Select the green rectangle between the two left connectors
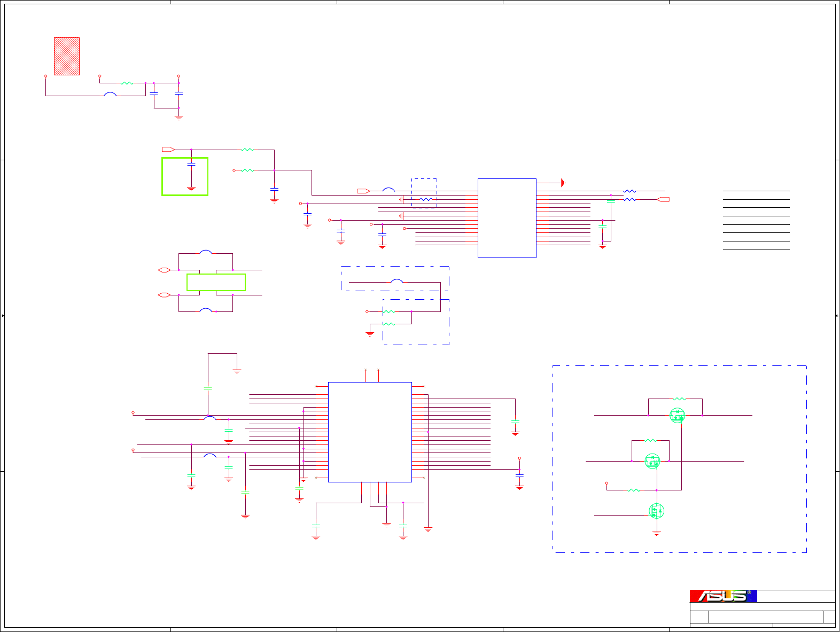840x632 pixels. point(216,282)
